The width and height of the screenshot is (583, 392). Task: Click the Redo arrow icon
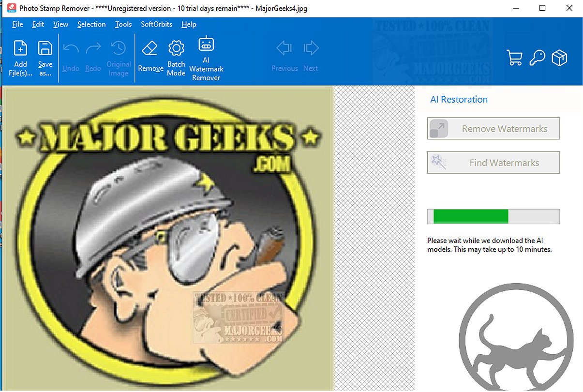tap(93, 48)
